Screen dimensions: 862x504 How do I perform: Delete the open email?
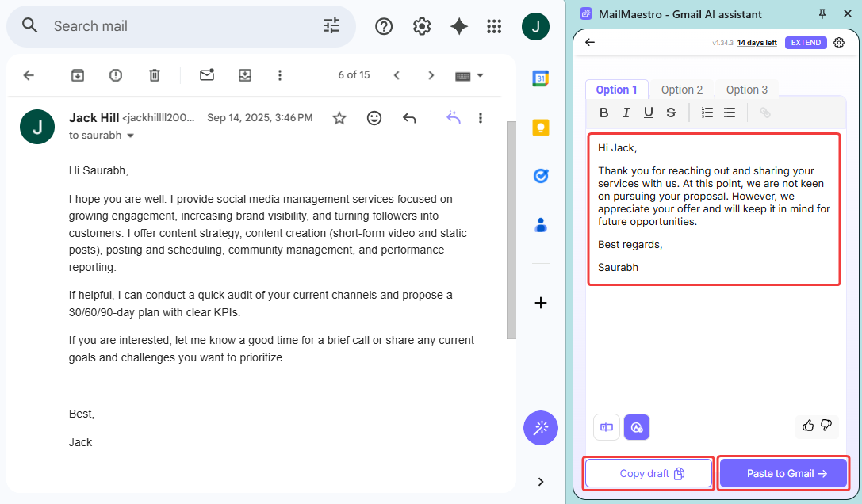point(155,75)
